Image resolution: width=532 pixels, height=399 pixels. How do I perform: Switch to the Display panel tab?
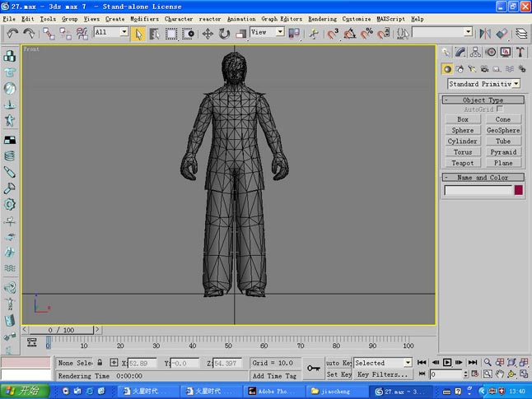coord(506,52)
